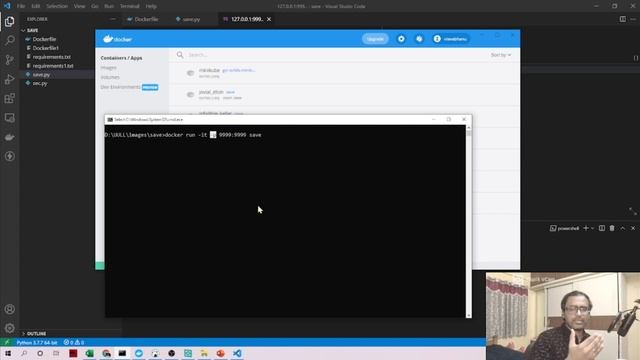
Task: Open the Selection menu in VS Code
Action: click(x=57, y=6)
